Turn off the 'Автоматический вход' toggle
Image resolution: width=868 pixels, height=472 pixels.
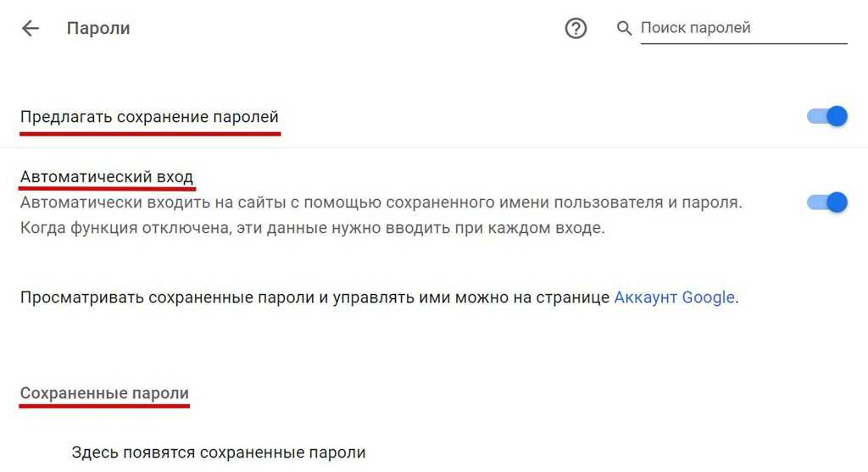[x=827, y=203]
